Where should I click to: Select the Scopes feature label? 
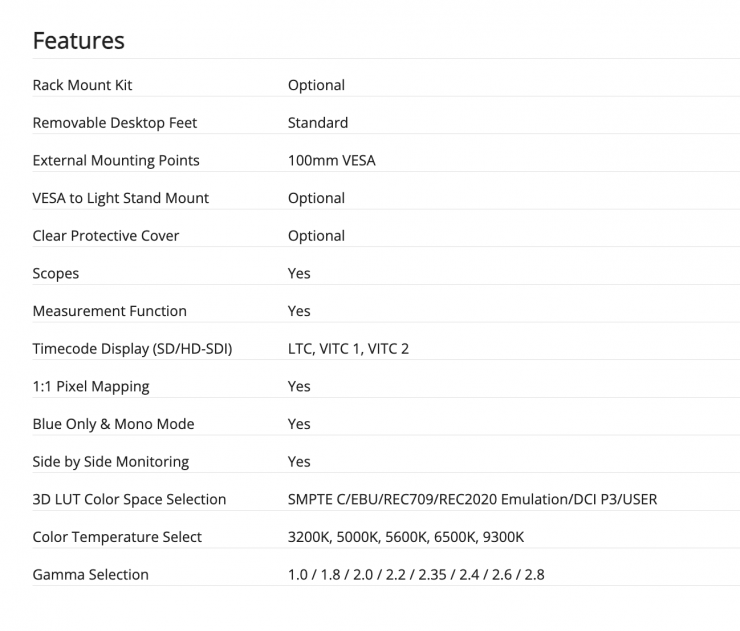56,273
